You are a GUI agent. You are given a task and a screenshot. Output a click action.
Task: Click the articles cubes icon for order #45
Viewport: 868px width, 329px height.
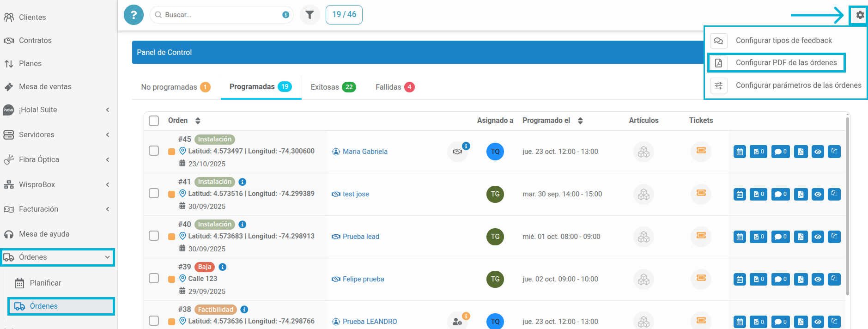click(x=643, y=152)
